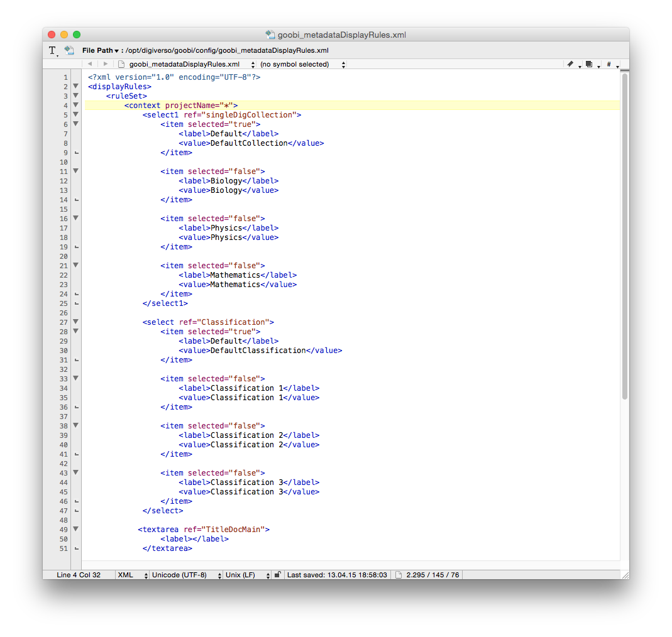Click the fold end marker on line 47

[x=77, y=511]
